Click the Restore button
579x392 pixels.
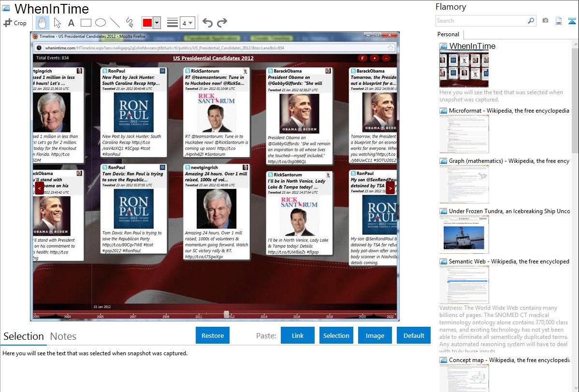coord(213,335)
